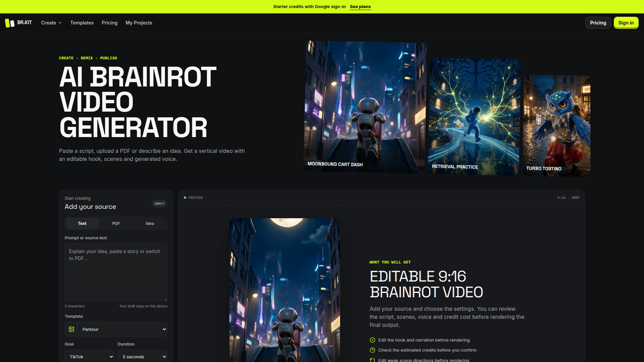Open the Turbo Tostino thumbnail
Screen dimensions: 644x362
(x=557, y=126)
